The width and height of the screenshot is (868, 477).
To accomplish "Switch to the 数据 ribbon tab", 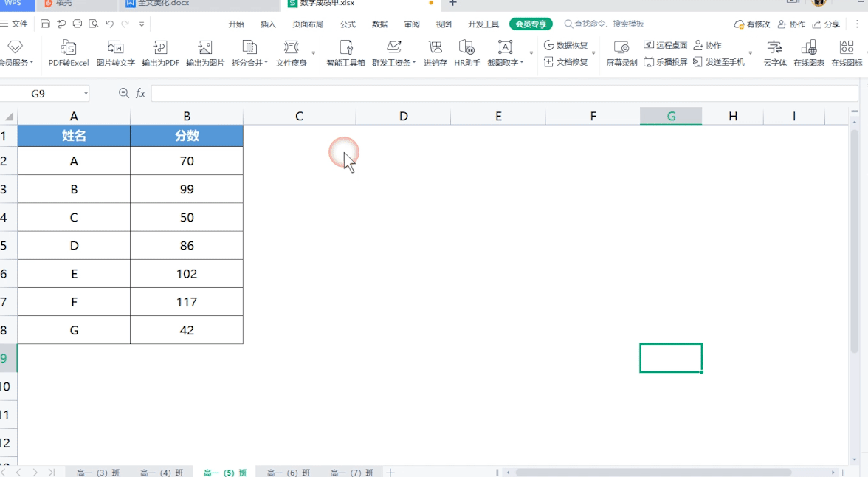I will pyautogui.click(x=379, y=24).
